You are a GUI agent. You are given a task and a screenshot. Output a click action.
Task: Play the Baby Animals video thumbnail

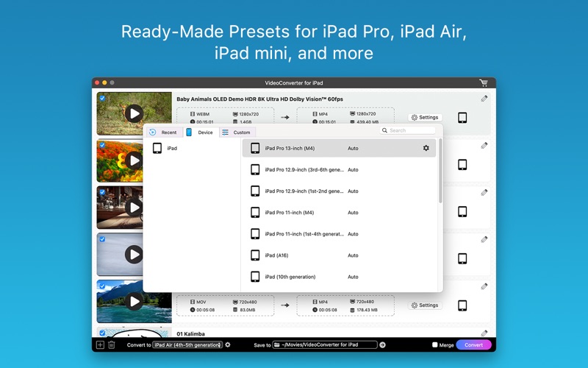[134, 113]
